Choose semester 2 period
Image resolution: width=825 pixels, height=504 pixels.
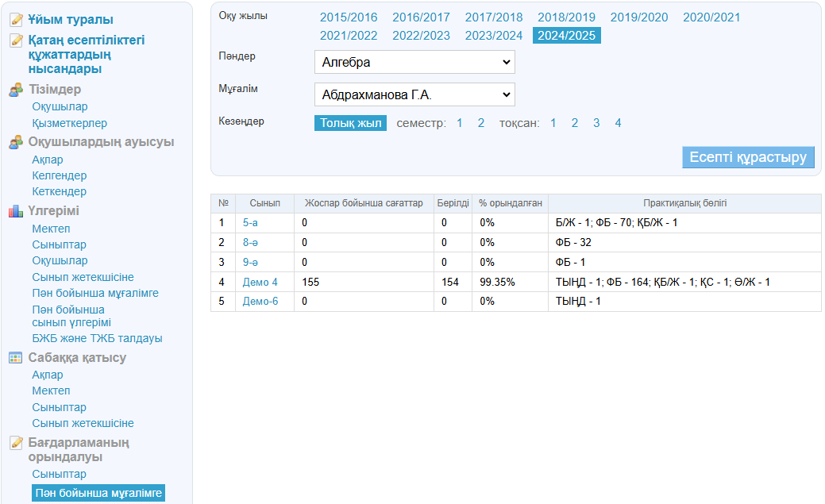point(480,123)
